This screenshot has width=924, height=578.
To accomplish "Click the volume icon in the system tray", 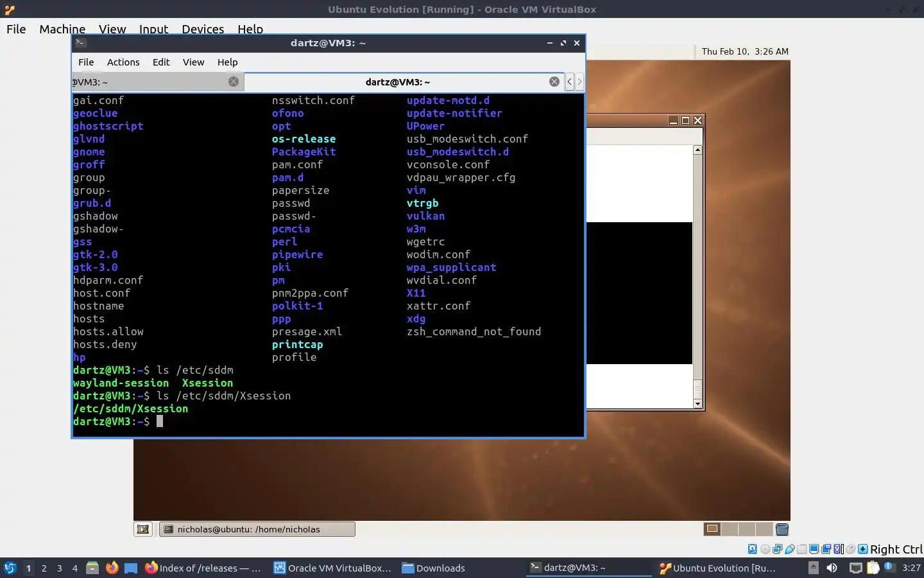I will pos(832,568).
